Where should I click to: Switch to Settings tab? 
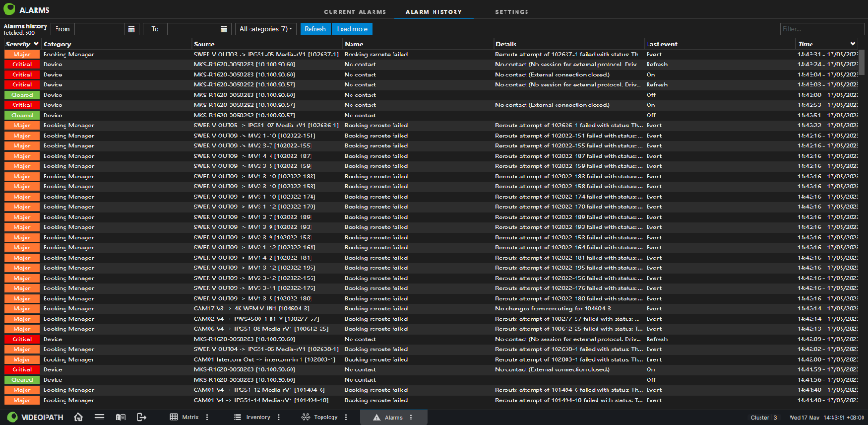click(512, 12)
